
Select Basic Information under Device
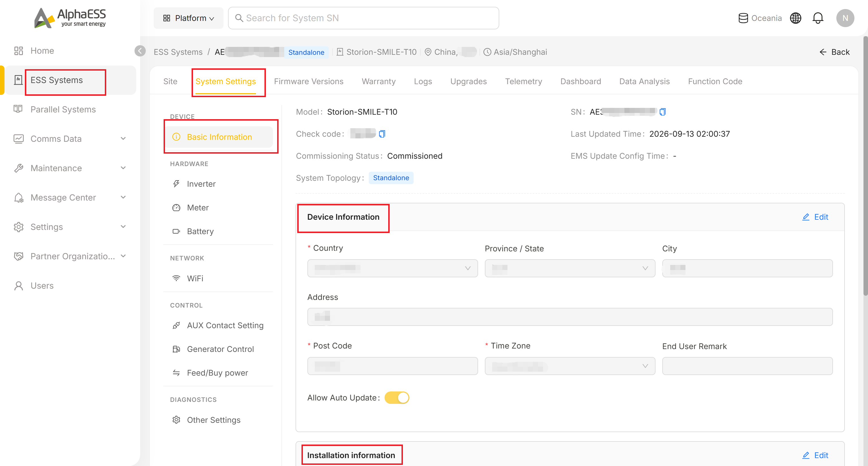(x=219, y=137)
